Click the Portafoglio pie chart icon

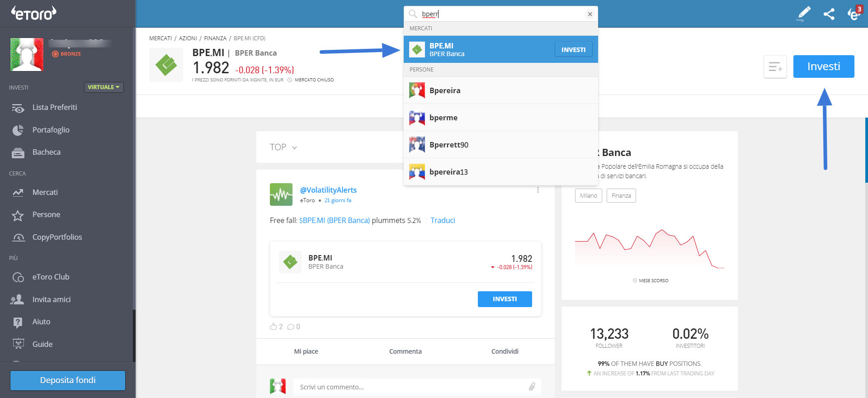tap(18, 130)
